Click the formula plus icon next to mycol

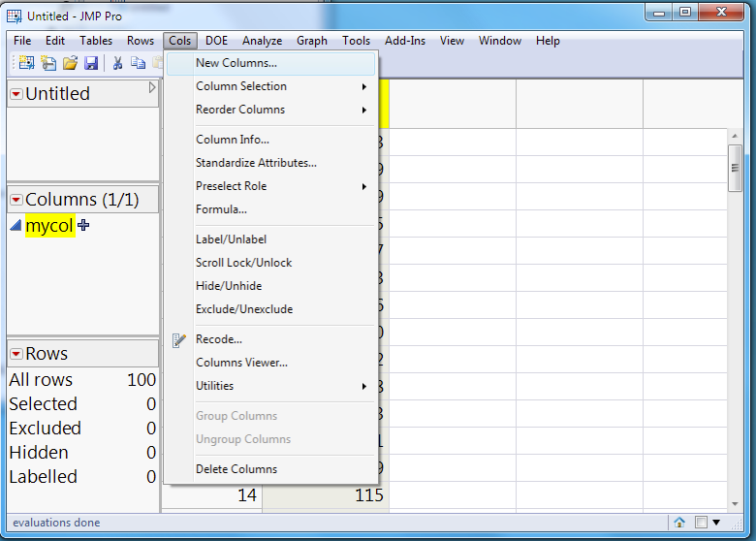click(83, 225)
